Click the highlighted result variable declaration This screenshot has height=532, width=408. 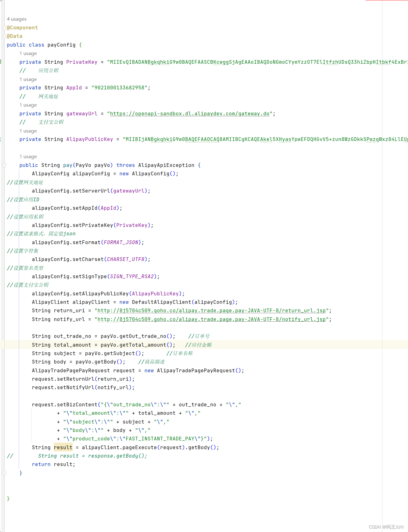(x=63, y=448)
